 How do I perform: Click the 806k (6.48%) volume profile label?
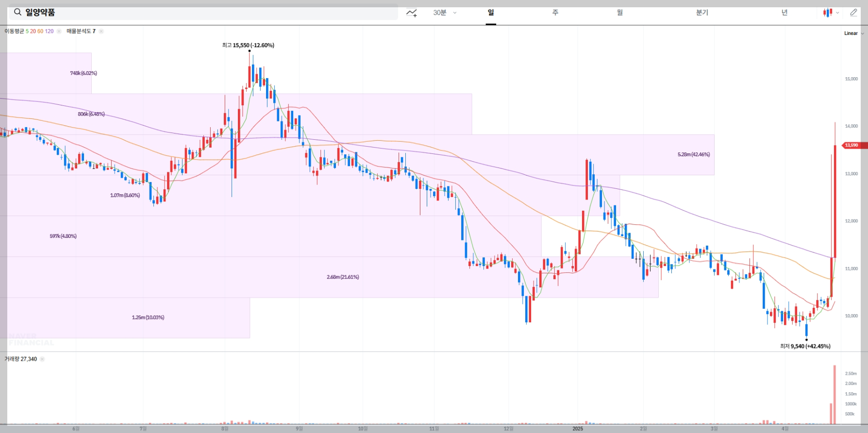91,114
